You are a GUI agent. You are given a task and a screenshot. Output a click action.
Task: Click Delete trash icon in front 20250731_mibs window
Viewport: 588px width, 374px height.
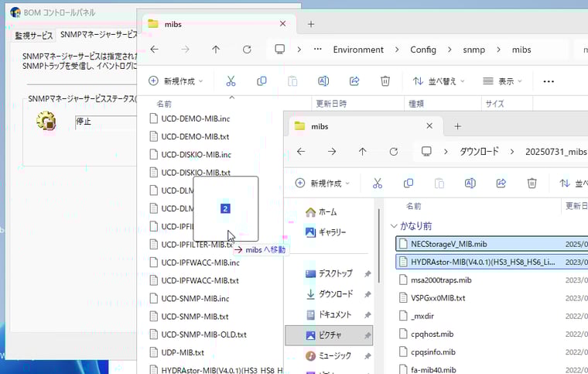532,183
